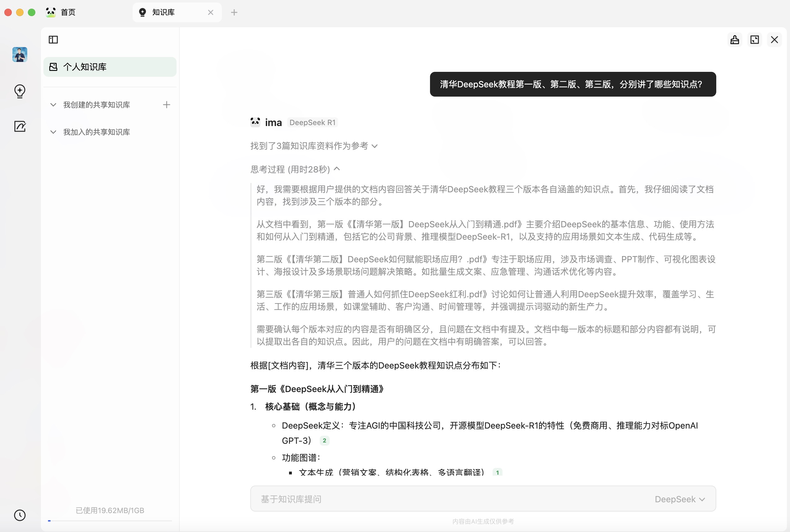This screenshot has height=532, width=790.
Task: Click the expand window view icon
Action: [x=754, y=40]
